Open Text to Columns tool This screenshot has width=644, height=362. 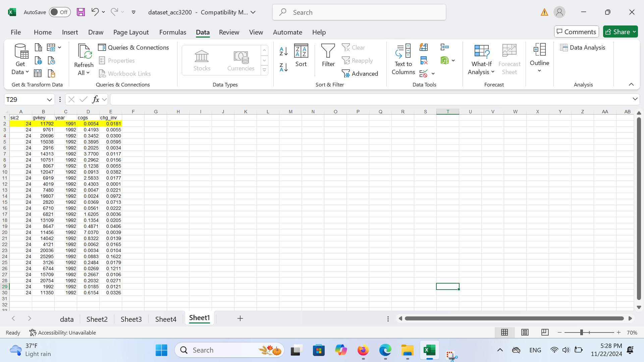point(403,59)
